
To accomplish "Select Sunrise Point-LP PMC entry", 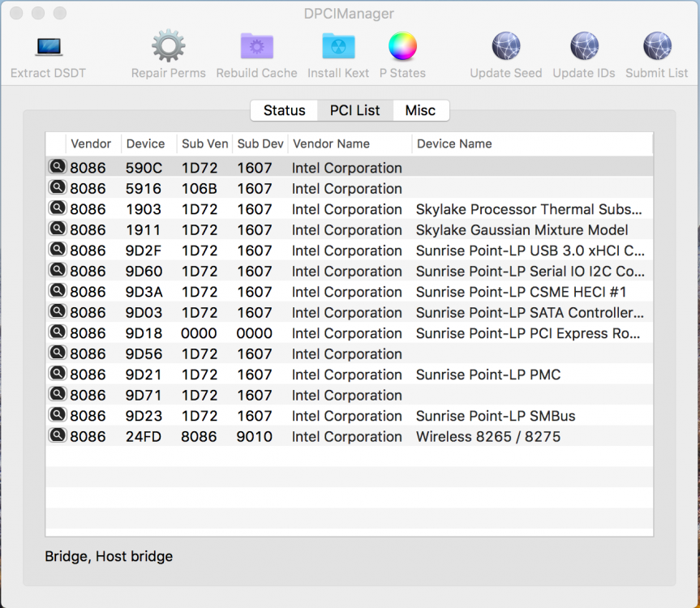I will click(x=488, y=375).
